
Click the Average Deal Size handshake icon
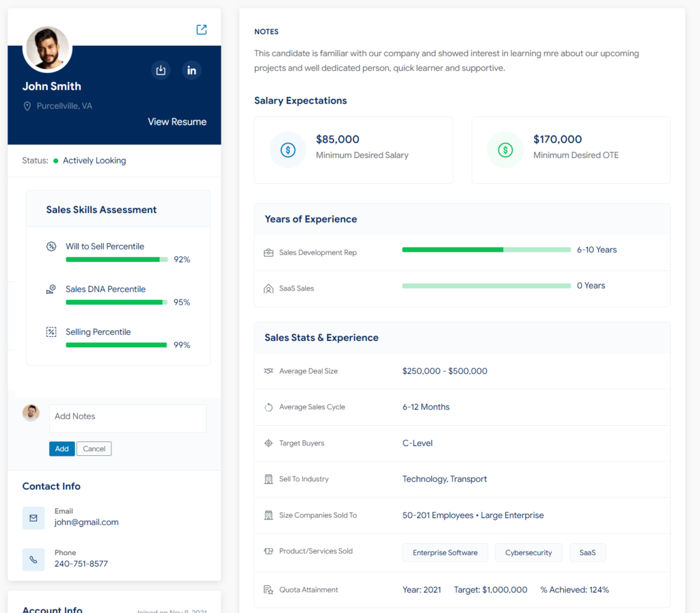[268, 371]
